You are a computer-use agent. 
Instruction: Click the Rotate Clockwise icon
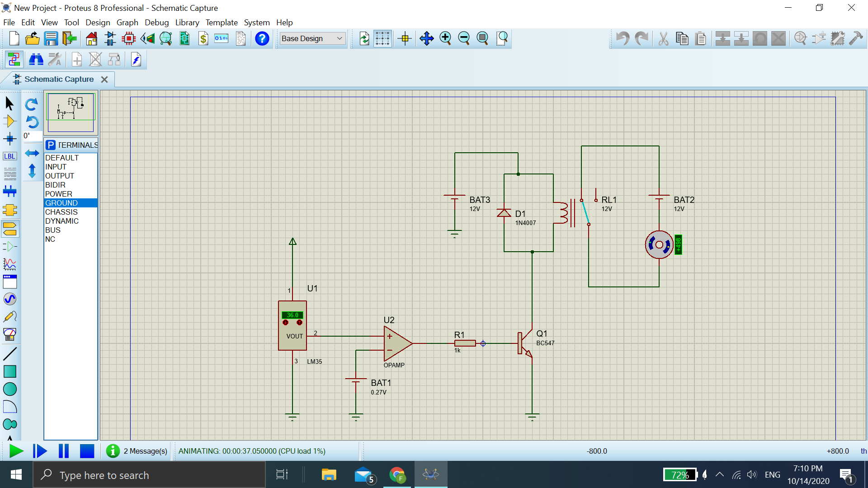click(x=32, y=104)
